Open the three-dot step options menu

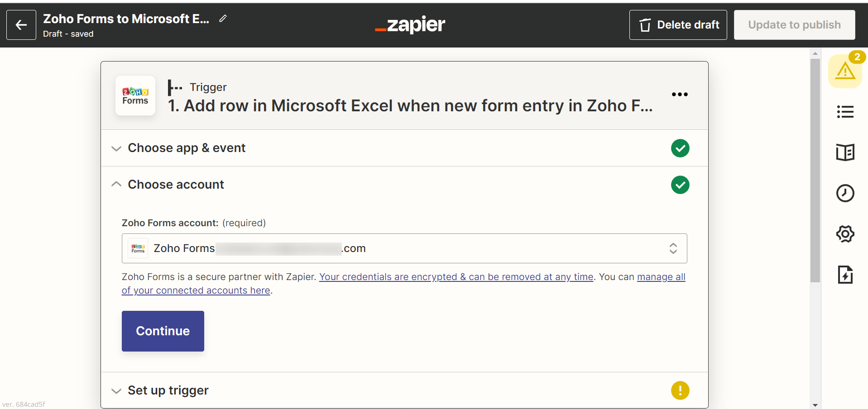coord(680,94)
